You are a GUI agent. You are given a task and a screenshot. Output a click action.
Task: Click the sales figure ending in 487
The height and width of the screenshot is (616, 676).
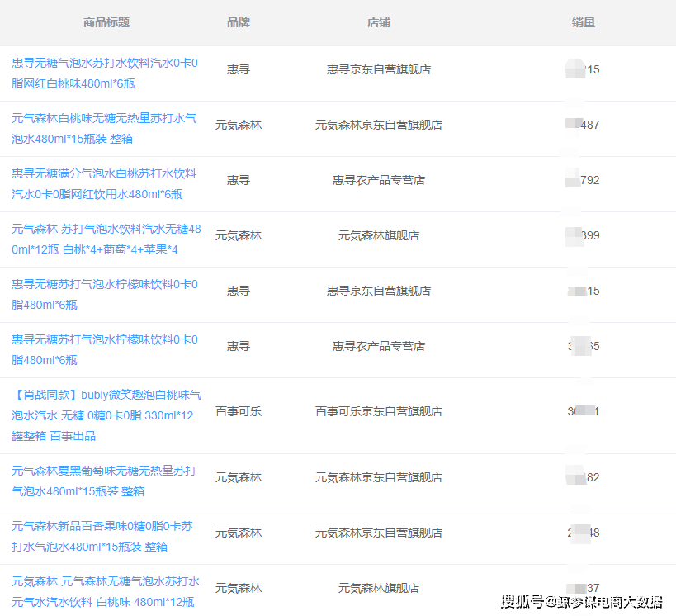(x=583, y=125)
